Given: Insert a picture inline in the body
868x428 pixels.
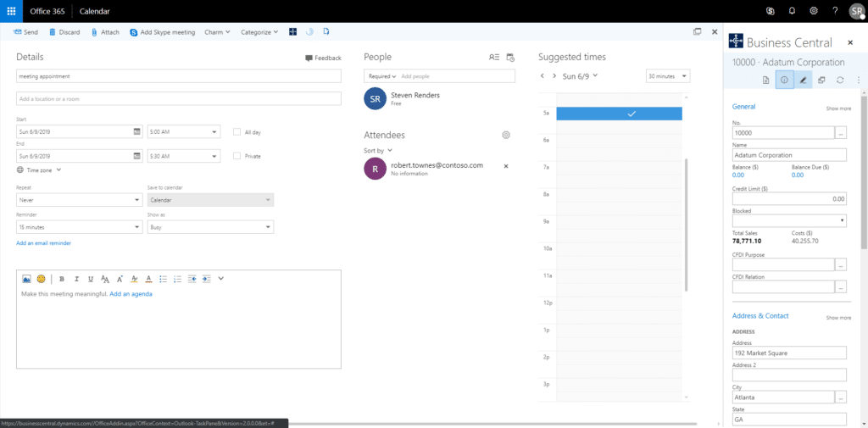Looking at the screenshot, I should click(x=26, y=279).
